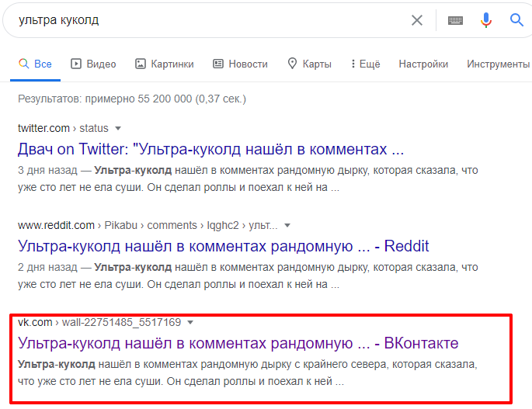
Task: Open the 'Ещё' more menu
Action: click(x=366, y=64)
